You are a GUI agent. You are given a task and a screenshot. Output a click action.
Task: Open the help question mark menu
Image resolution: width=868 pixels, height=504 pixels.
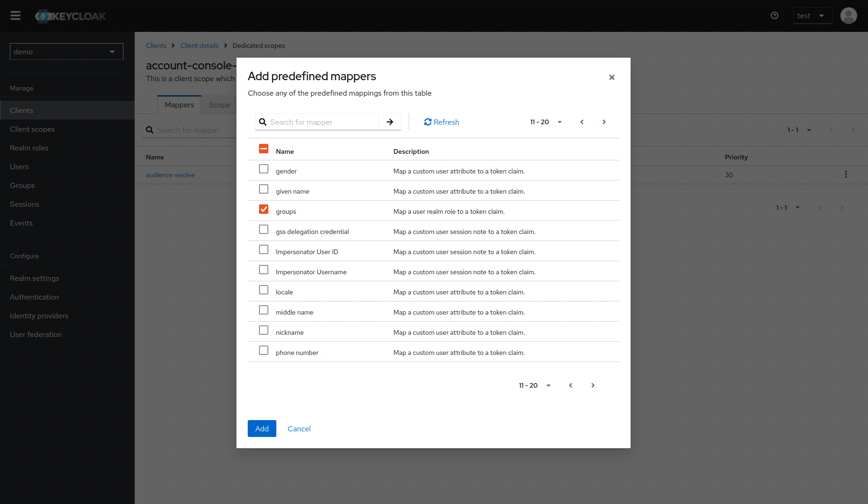774,15
